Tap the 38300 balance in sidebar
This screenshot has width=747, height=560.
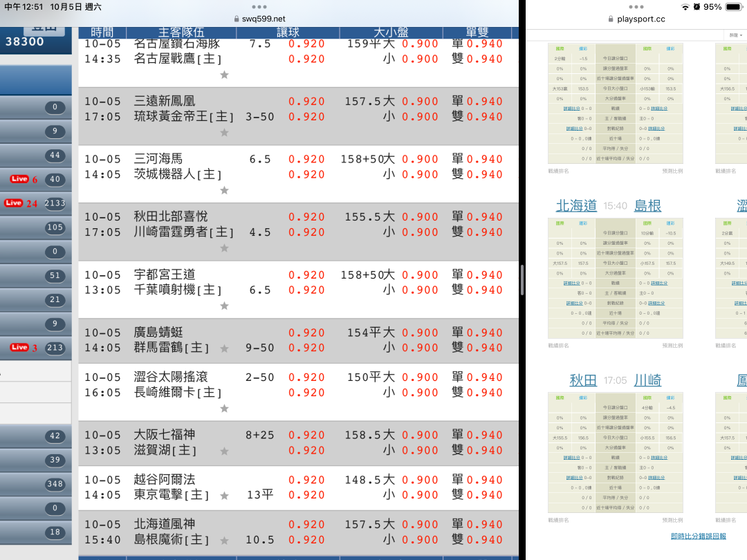pyautogui.click(x=25, y=41)
